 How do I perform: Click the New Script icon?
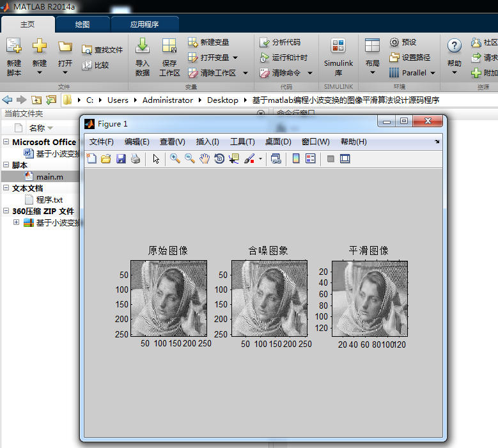(x=14, y=46)
